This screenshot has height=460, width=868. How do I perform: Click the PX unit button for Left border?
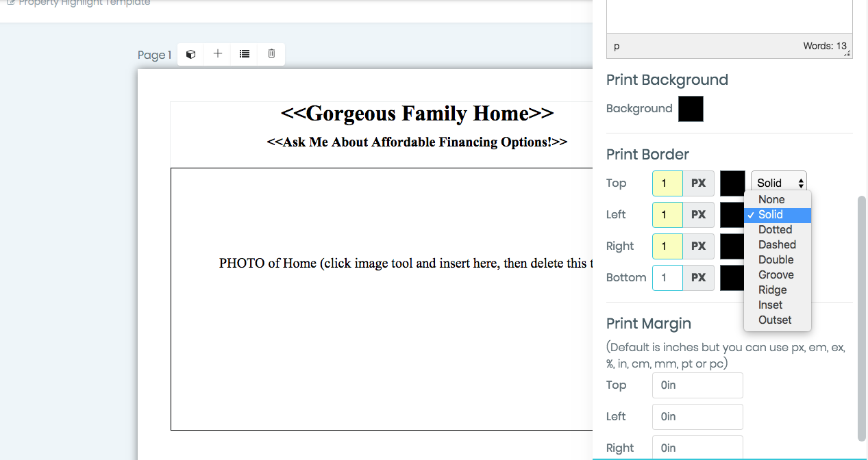[698, 215]
